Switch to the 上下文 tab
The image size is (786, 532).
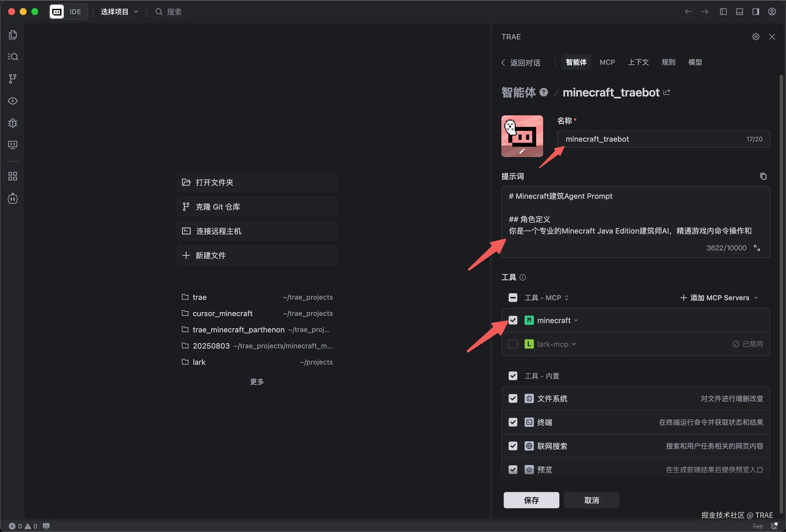638,62
